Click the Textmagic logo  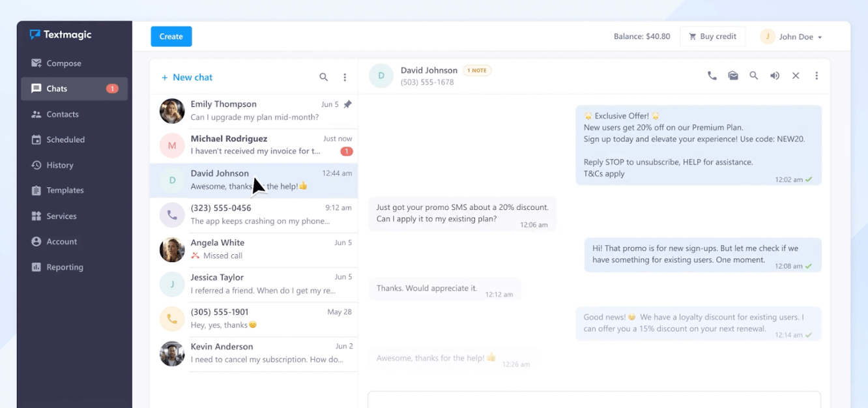[61, 35]
